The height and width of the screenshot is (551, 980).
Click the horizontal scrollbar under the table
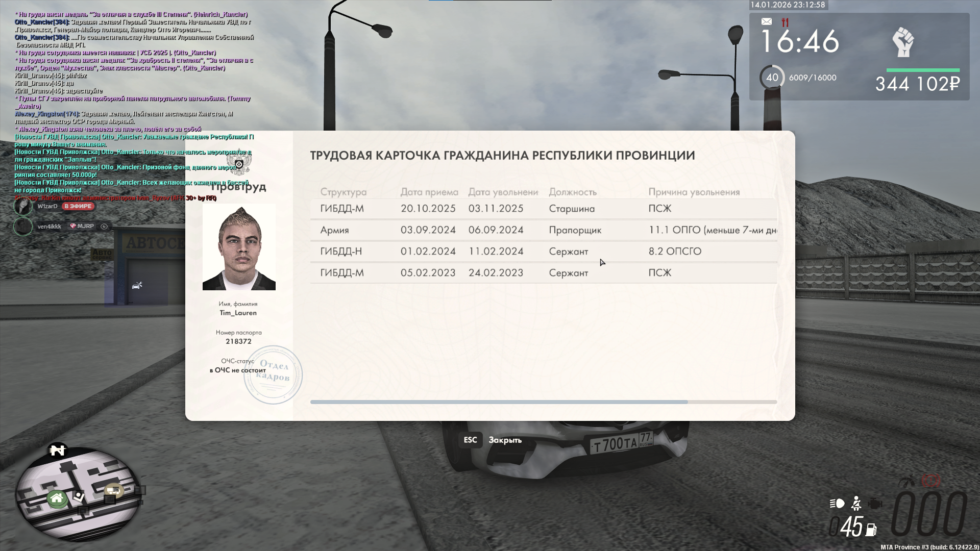tap(499, 402)
